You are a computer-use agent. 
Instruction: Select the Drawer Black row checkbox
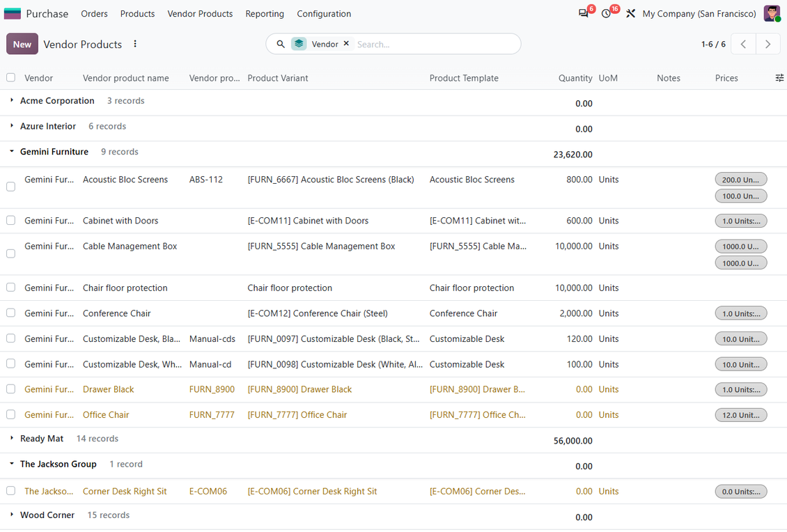pyautogui.click(x=10, y=389)
